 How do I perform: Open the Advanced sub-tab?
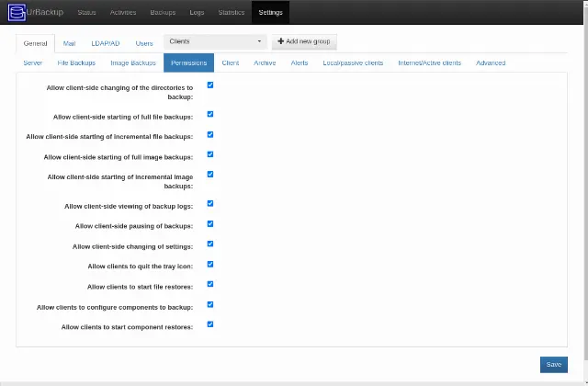click(491, 63)
